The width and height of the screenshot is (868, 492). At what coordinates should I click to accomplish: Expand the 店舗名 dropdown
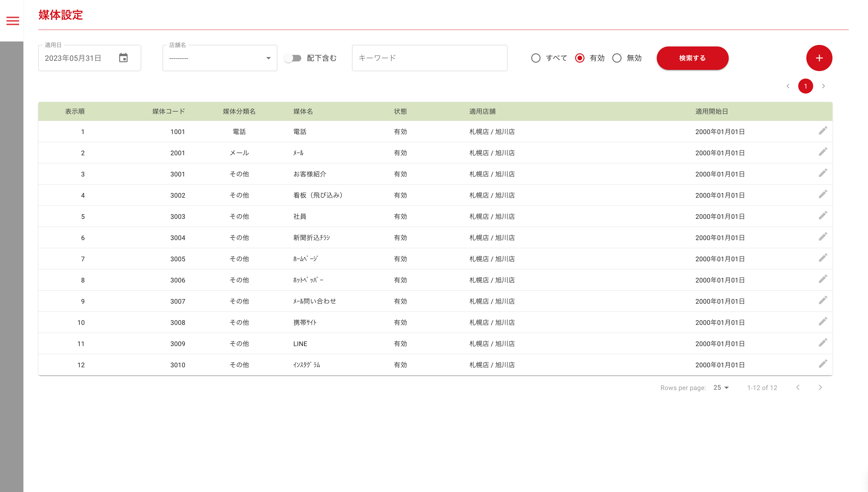coord(220,58)
